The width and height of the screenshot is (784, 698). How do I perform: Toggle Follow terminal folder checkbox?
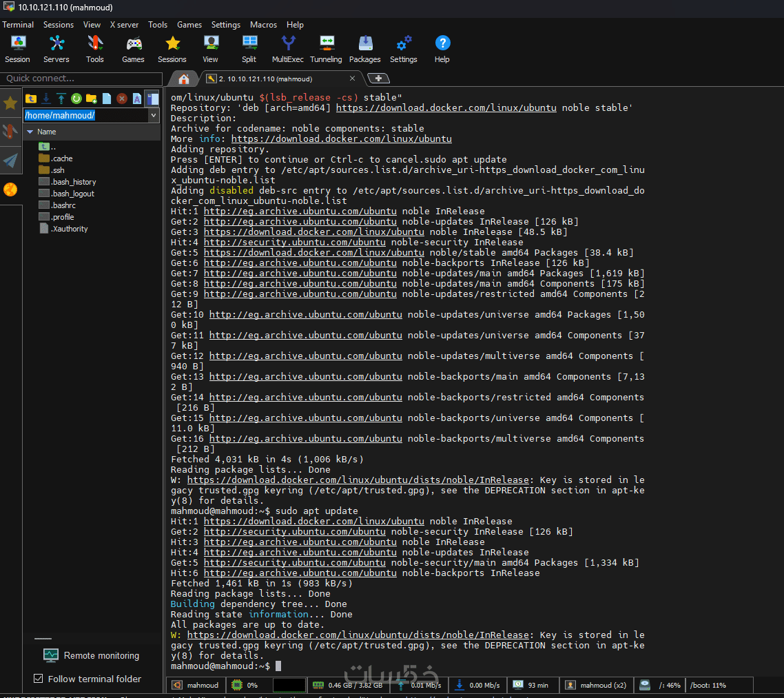click(38, 679)
